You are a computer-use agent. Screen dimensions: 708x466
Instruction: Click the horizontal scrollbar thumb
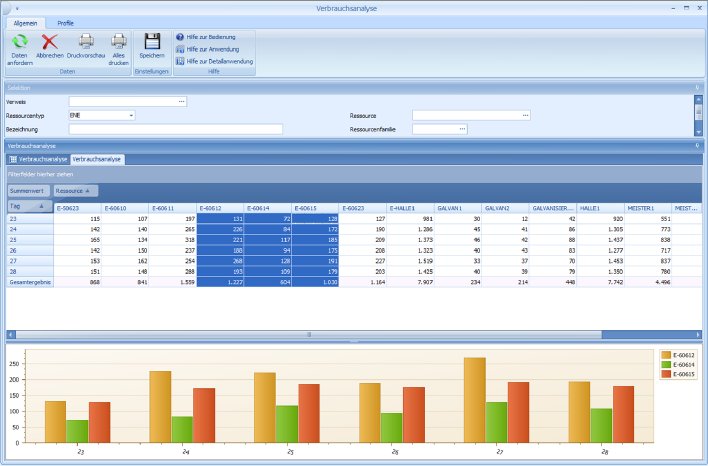(309, 335)
